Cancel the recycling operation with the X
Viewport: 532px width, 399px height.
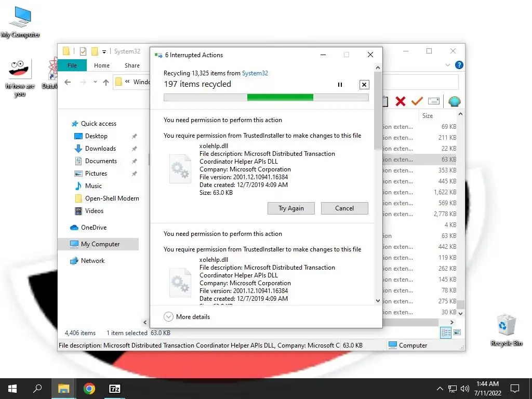pyautogui.click(x=364, y=85)
